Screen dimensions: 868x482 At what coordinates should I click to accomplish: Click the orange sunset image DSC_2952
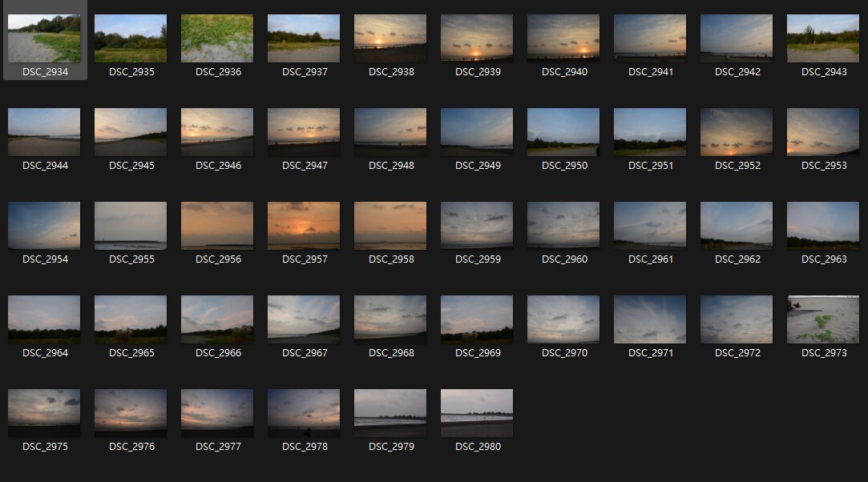[x=737, y=131]
